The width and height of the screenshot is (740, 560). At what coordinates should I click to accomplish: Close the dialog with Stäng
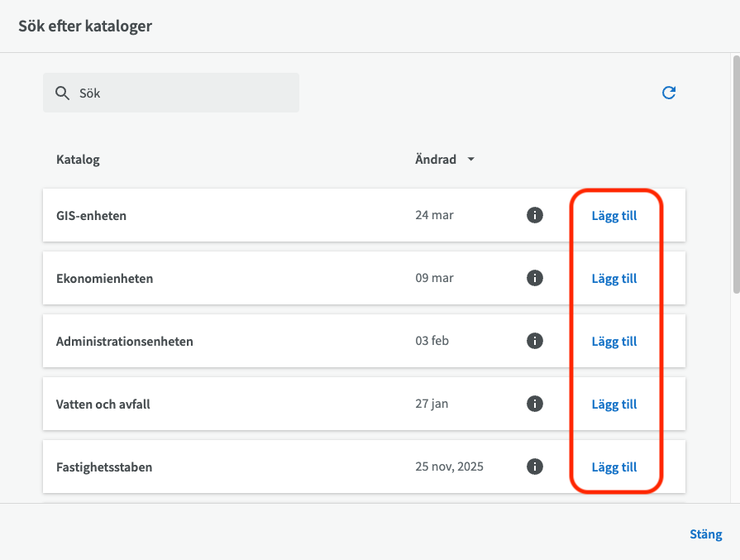[x=705, y=534]
